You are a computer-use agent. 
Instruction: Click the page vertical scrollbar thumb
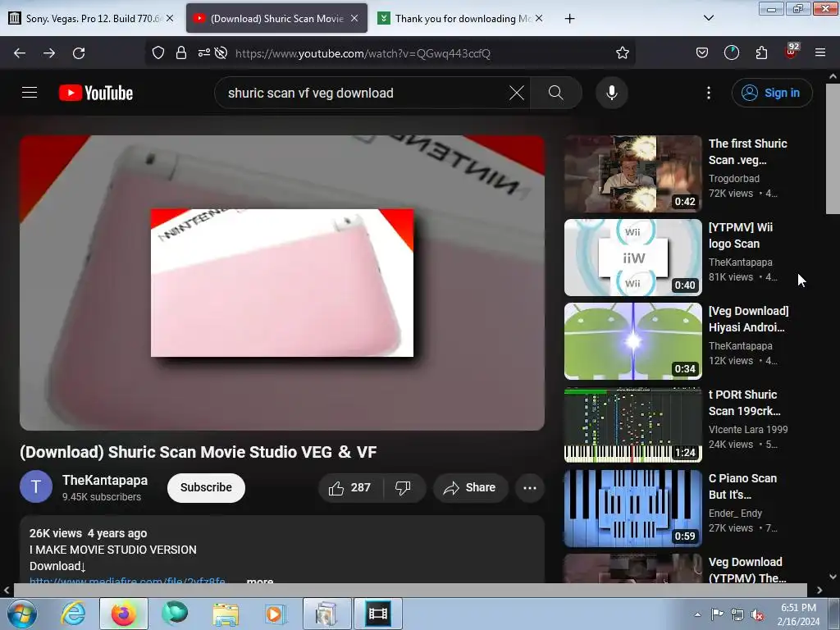(x=833, y=148)
